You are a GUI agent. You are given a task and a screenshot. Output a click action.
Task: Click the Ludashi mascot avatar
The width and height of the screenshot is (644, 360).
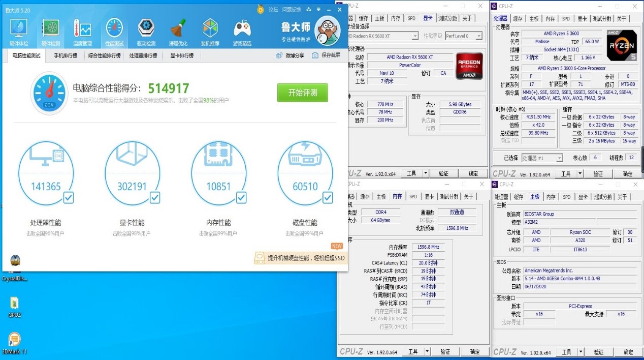coord(327,31)
